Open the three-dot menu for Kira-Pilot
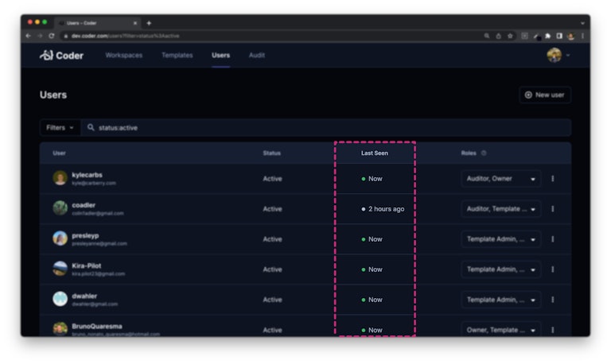This screenshot has width=611, height=364. coord(553,269)
